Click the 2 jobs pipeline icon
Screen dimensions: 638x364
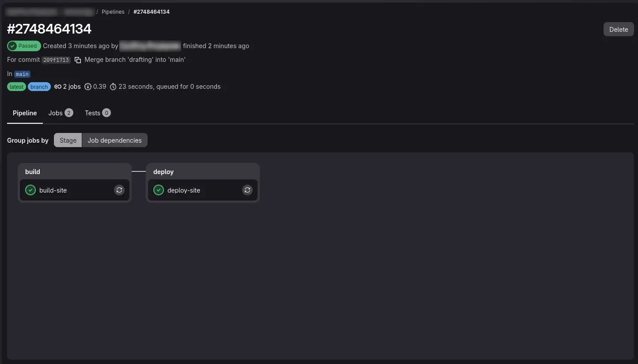click(58, 87)
